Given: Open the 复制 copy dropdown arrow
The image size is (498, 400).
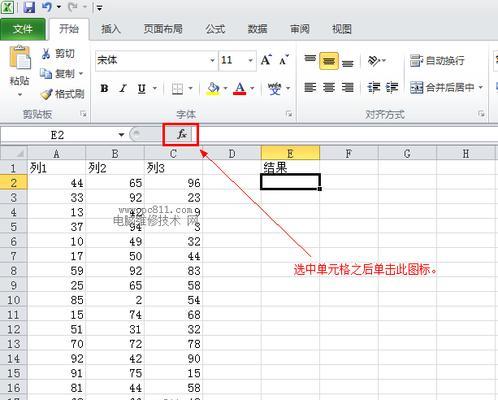Looking at the screenshot, I should click(81, 74).
